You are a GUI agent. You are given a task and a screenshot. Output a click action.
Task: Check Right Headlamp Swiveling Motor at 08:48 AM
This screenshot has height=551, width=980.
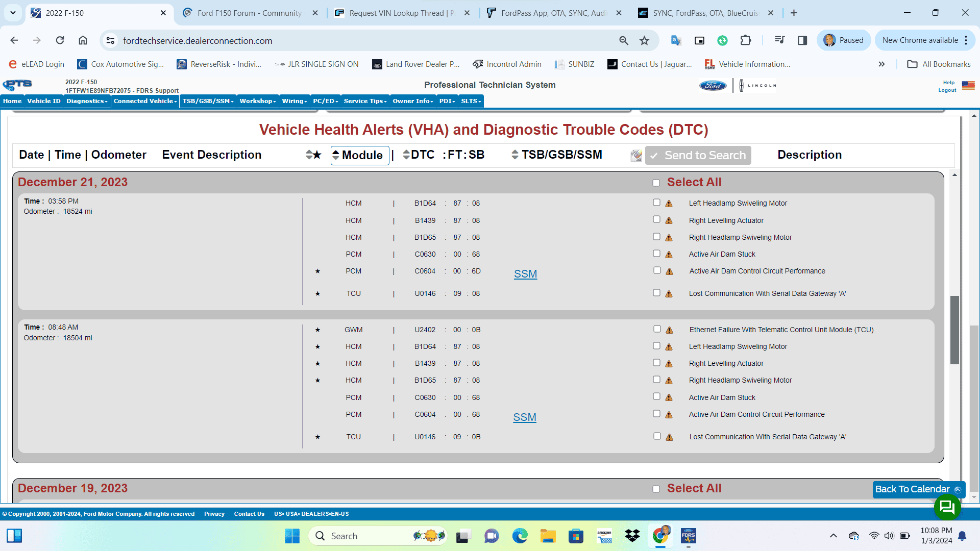point(656,380)
